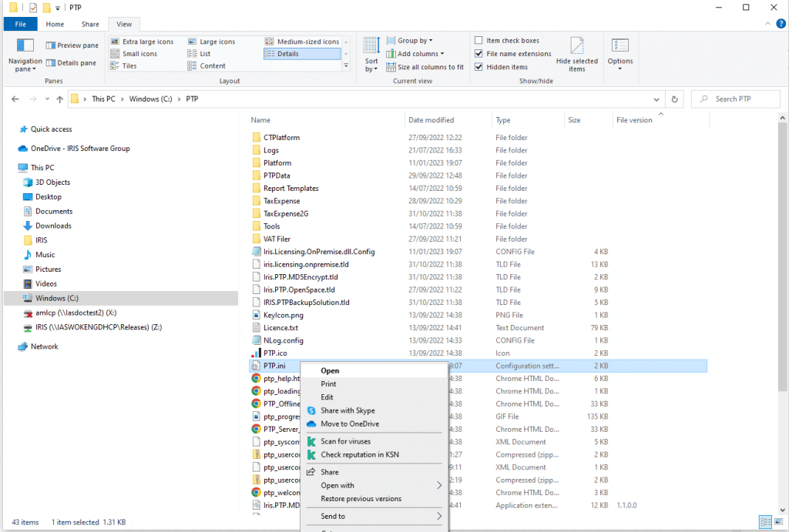Switch to the Home ribbon tab

tap(55, 24)
